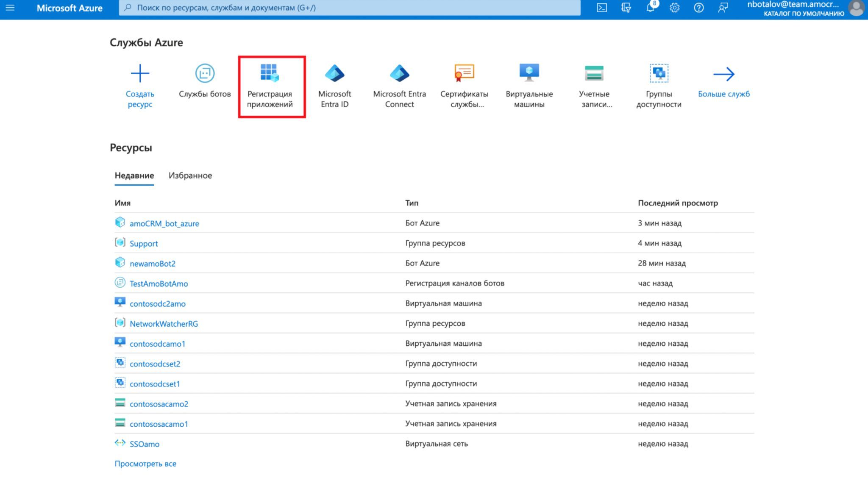The width and height of the screenshot is (868, 478).
Task: Open the feedback icon in header
Action: pyautogui.click(x=723, y=8)
